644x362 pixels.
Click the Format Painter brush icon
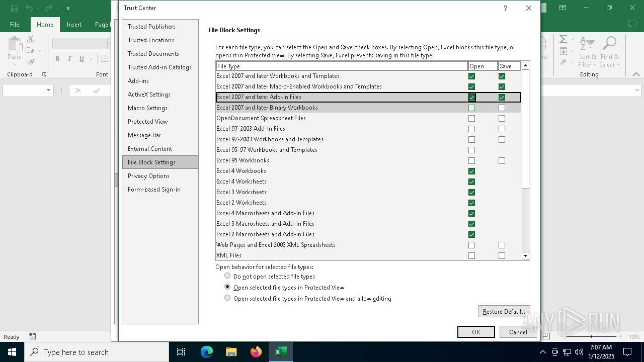pyautogui.click(x=31, y=62)
